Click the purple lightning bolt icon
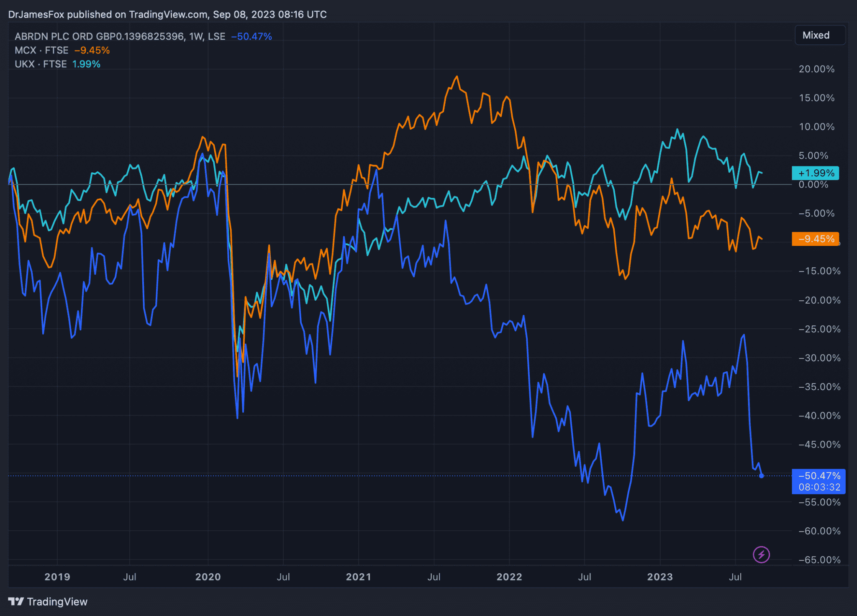This screenshot has width=857, height=616. point(761,555)
